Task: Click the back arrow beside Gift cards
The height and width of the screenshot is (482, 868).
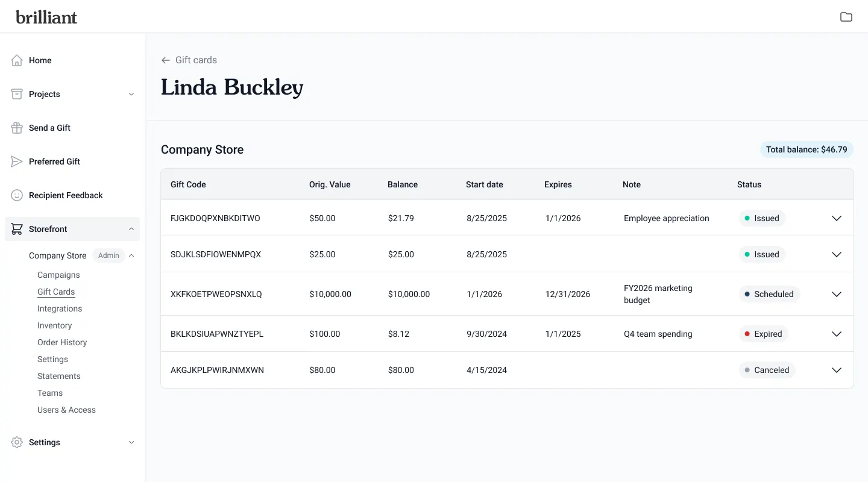Action: [166, 60]
